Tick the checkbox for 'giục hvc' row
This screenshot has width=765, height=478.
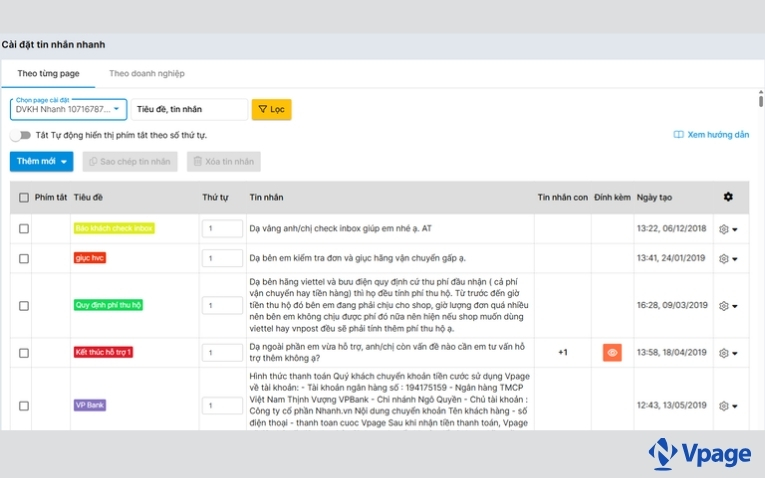pyautogui.click(x=24, y=258)
